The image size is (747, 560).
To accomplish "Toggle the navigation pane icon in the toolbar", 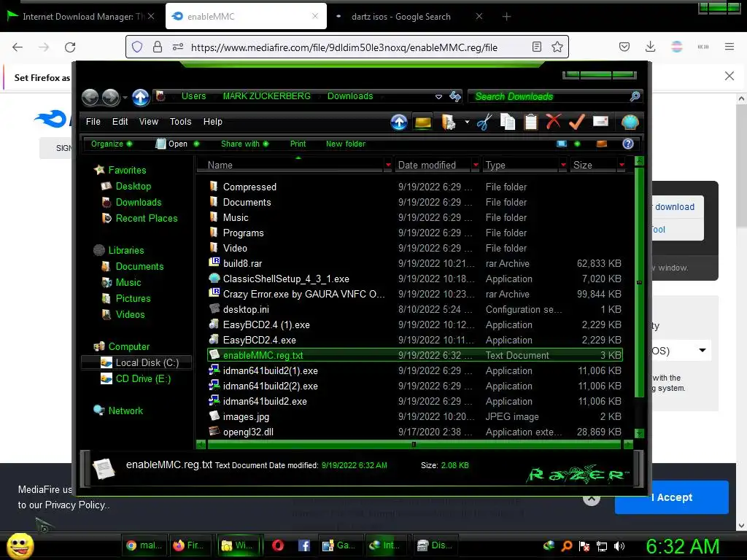I will 423,122.
